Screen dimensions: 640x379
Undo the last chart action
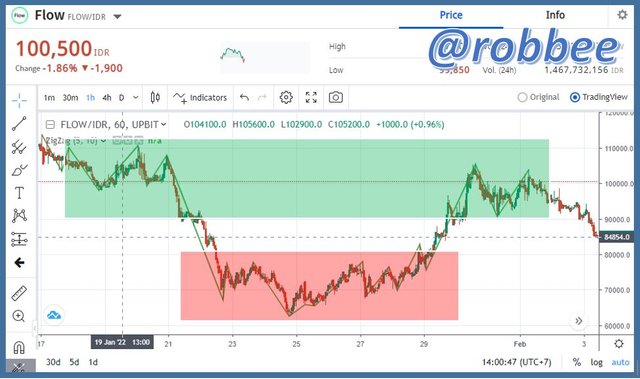point(244,97)
